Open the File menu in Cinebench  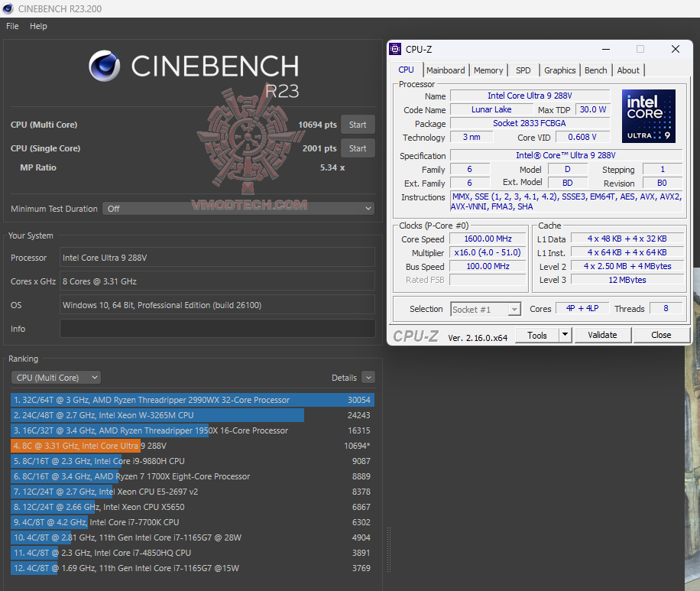point(11,25)
